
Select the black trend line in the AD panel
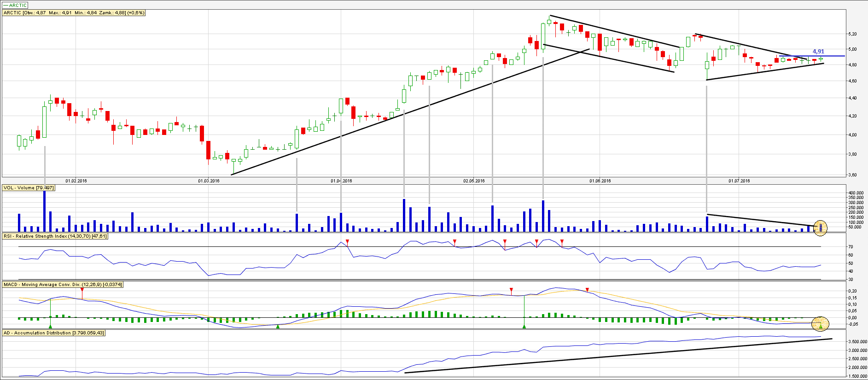[x=617, y=356]
